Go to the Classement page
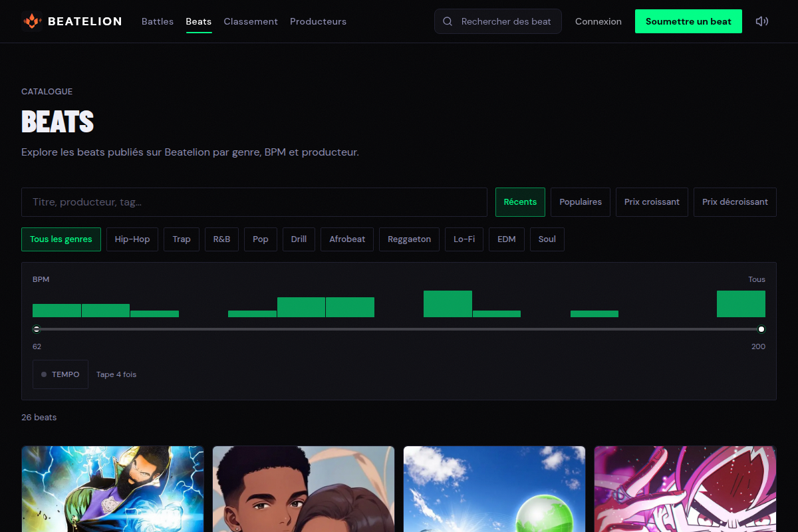Image resolution: width=798 pixels, height=532 pixels. (251, 21)
